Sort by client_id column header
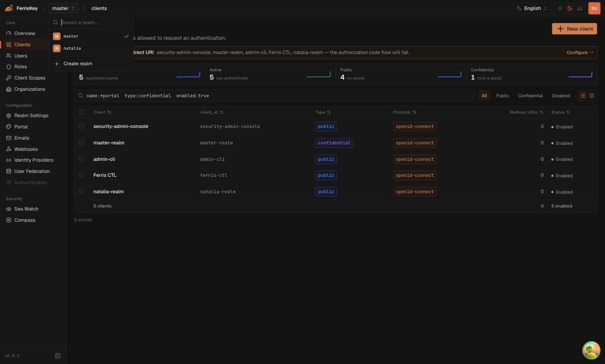 click(212, 112)
